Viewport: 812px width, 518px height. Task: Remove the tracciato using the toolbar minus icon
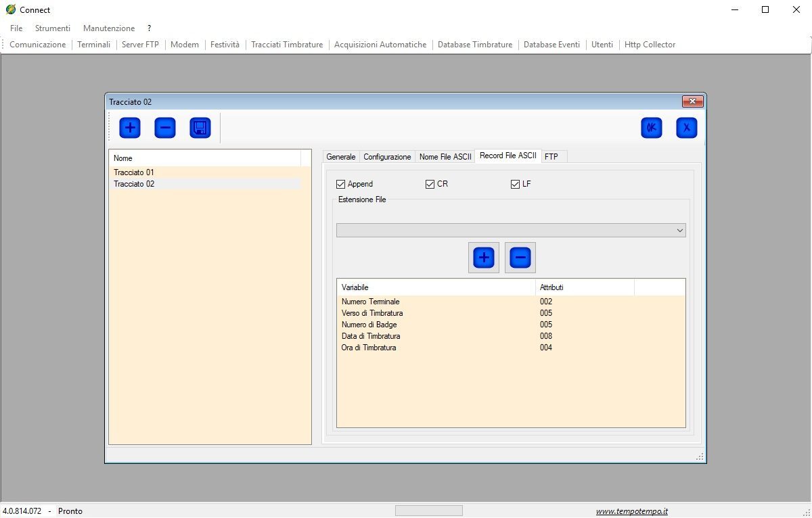[165, 128]
